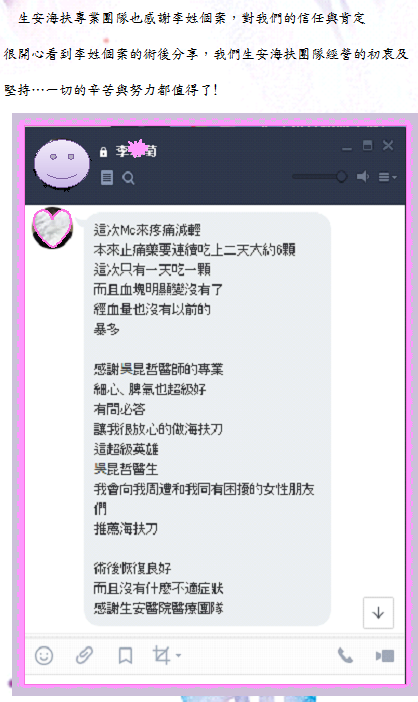Open the smiley contact profile picture

pyautogui.click(x=62, y=164)
